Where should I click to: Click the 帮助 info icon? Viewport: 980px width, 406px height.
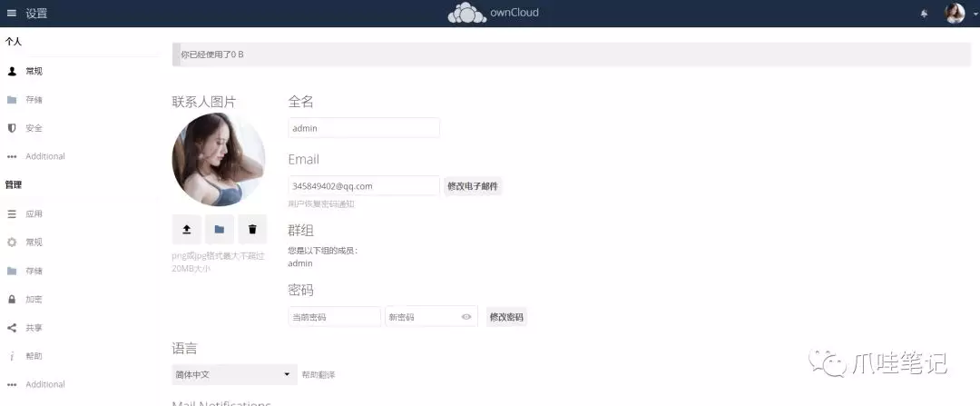(12, 356)
